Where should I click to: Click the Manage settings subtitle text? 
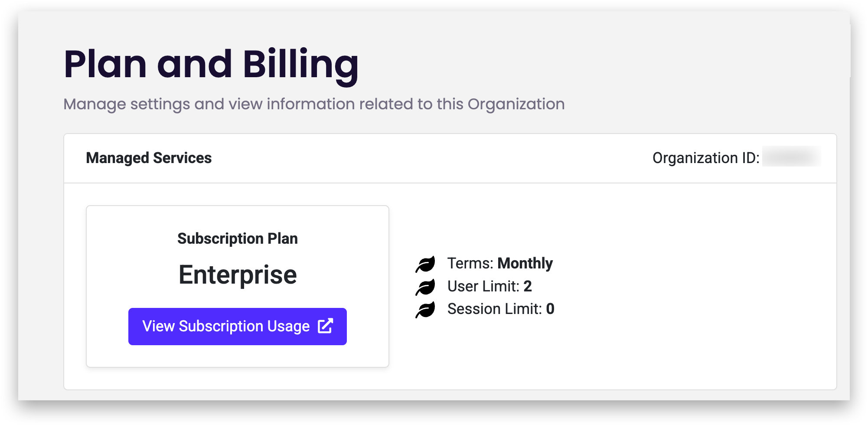click(x=314, y=104)
